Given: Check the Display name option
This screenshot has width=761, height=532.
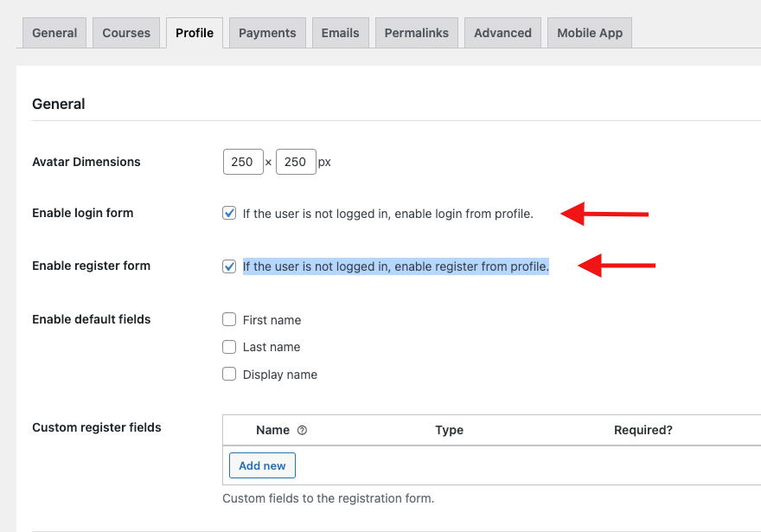Looking at the screenshot, I should (229, 374).
